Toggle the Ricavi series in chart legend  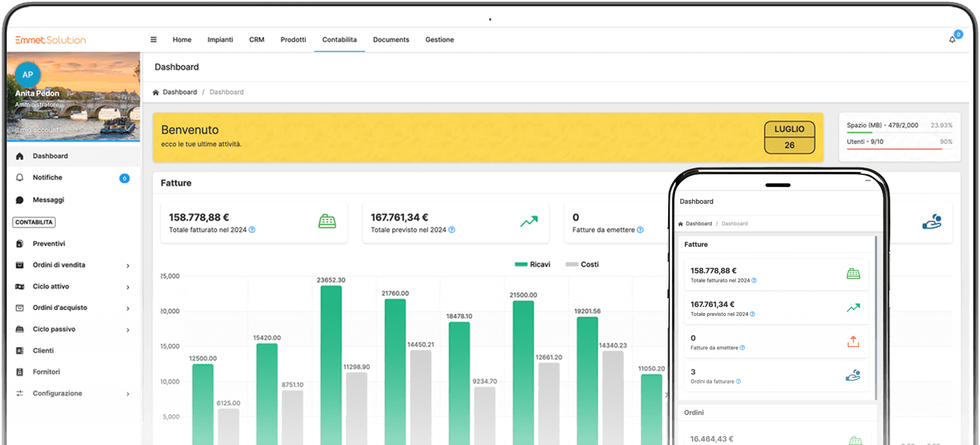click(x=532, y=265)
